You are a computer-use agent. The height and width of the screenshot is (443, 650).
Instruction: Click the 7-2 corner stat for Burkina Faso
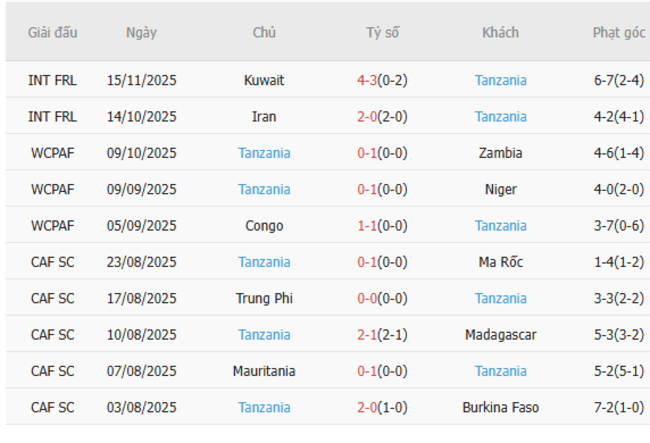[603, 407]
